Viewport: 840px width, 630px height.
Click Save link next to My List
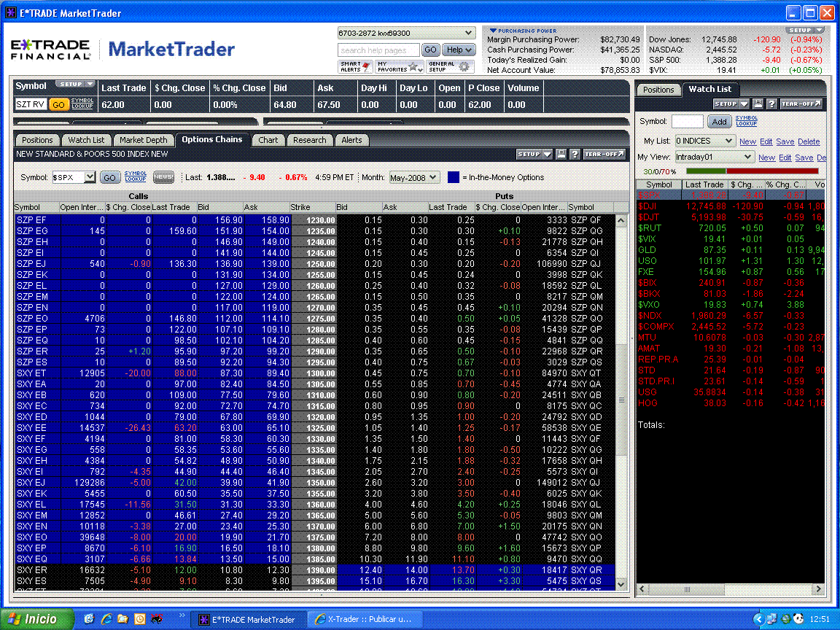click(x=785, y=141)
